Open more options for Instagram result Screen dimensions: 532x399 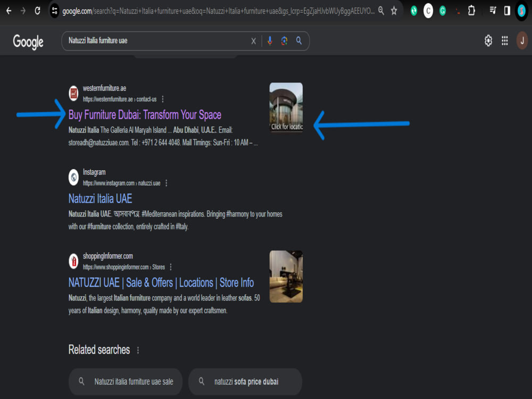pyautogui.click(x=166, y=183)
